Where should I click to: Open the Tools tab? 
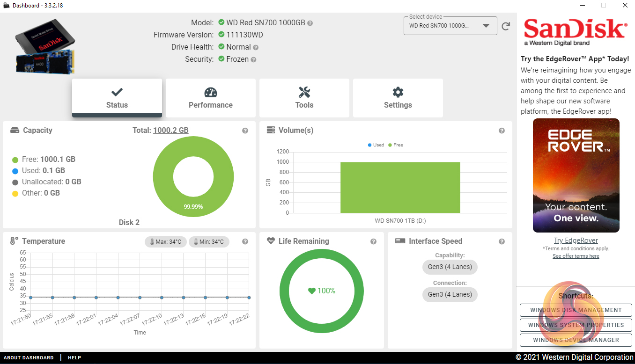coord(304,98)
